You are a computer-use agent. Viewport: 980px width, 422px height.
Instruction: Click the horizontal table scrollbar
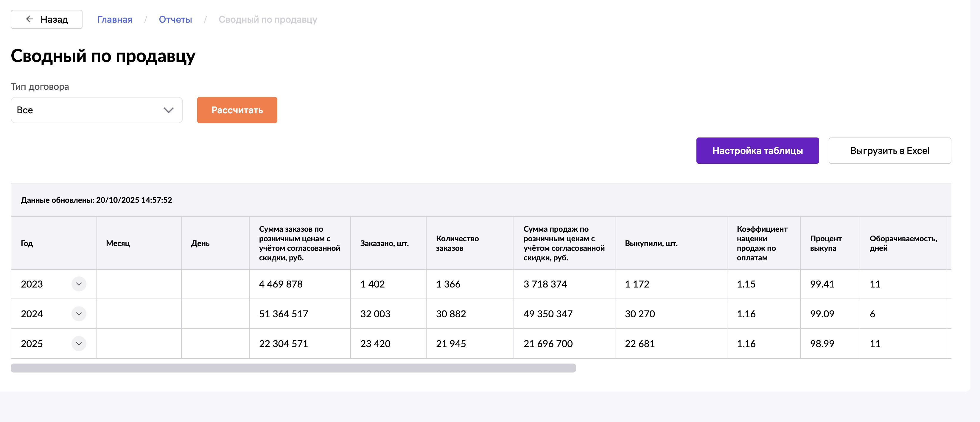click(293, 368)
